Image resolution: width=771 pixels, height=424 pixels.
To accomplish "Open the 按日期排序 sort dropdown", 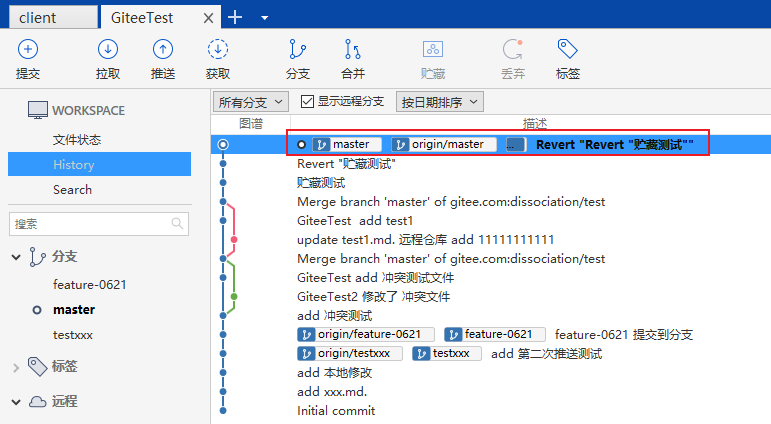I will click(x=440, y=101).
